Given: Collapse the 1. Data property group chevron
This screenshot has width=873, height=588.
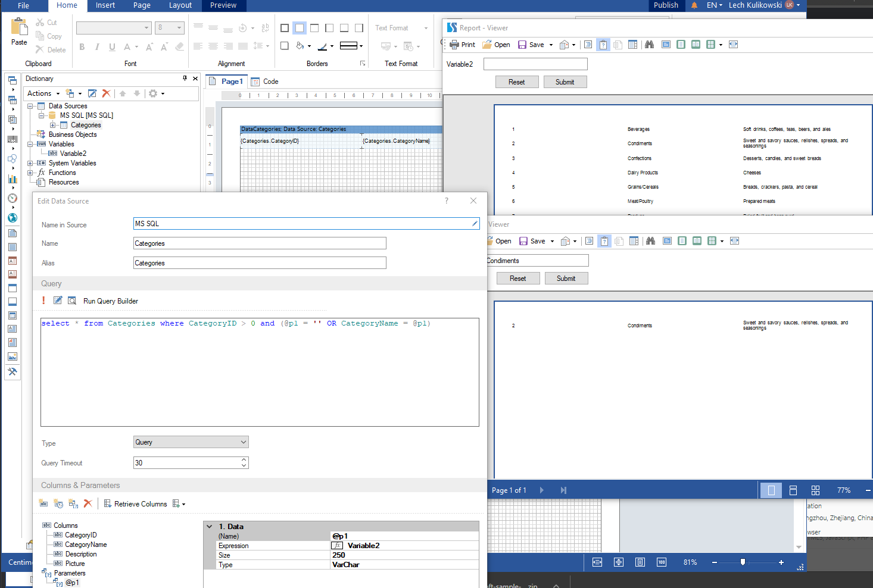Looking at the screenshot, I should (209, 527).
